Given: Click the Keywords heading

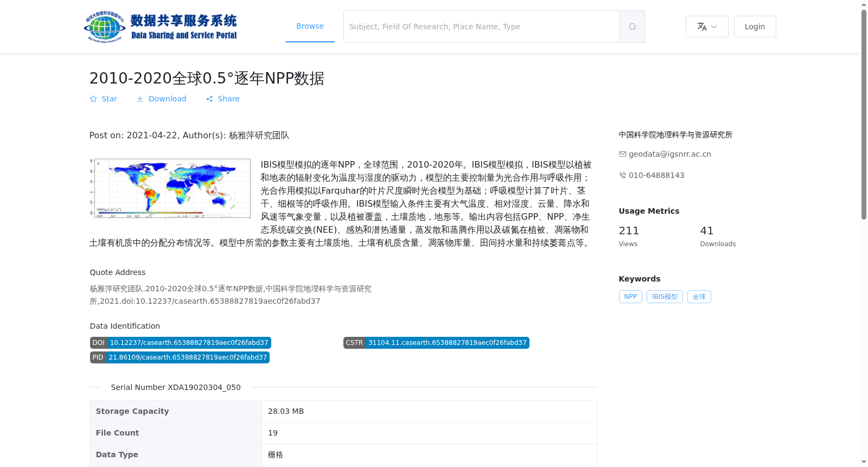Looking at the screenshot, I should click(640, 279).
